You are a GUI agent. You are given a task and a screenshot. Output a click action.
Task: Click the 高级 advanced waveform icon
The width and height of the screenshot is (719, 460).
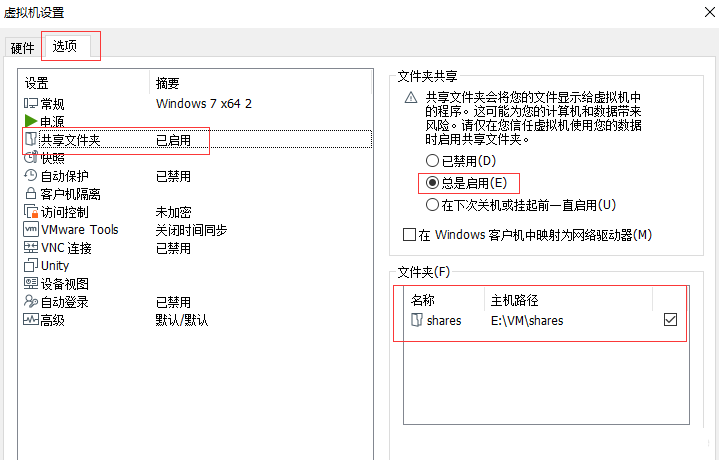click(31, 320)
